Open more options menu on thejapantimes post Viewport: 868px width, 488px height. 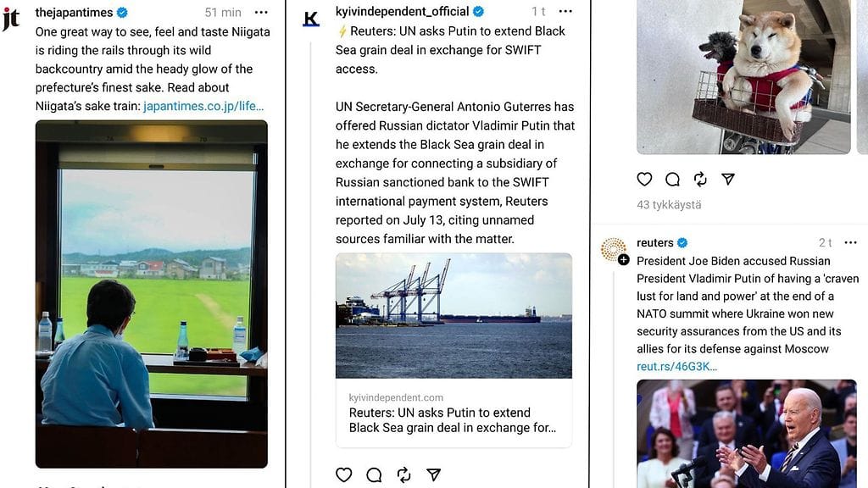(261, 12)
